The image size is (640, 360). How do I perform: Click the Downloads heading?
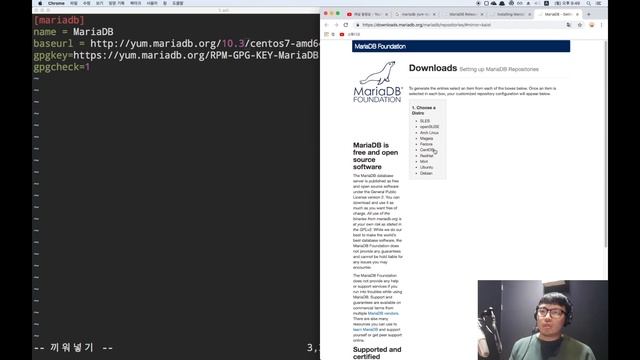(x=433, y=68)
